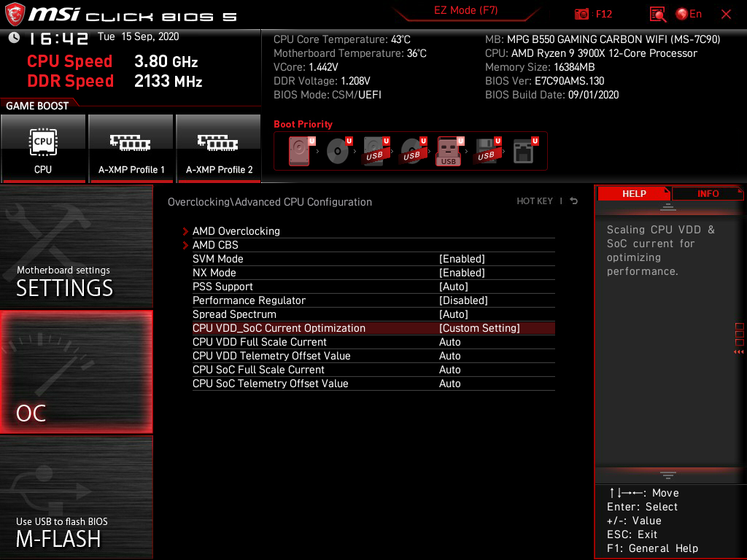
Task: Open the M-FLASH BIOS flashing section
Action: (76, 497)
